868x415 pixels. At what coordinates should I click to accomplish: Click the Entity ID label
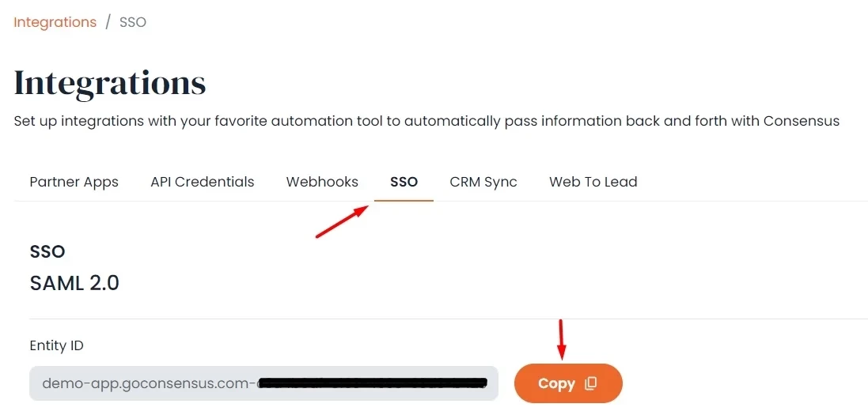(x=56, y=345)
